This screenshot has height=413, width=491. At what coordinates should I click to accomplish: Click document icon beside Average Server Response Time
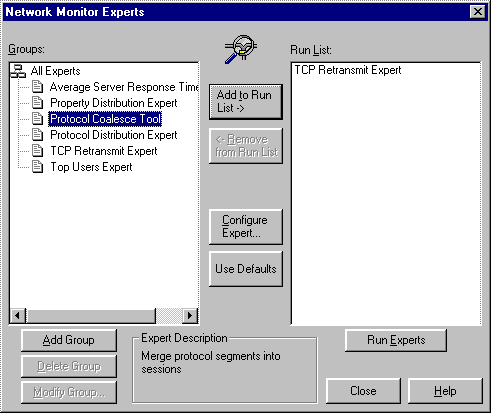tap(37, 87)
